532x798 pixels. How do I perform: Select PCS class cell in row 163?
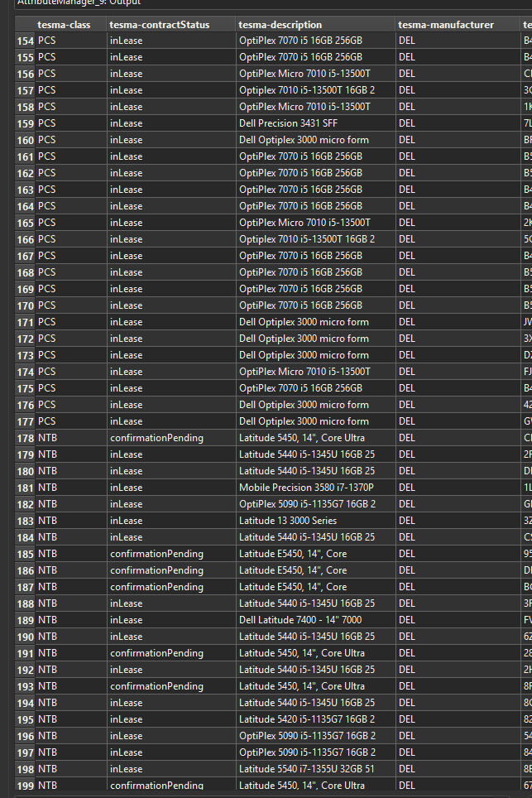(x=70, y=190)
